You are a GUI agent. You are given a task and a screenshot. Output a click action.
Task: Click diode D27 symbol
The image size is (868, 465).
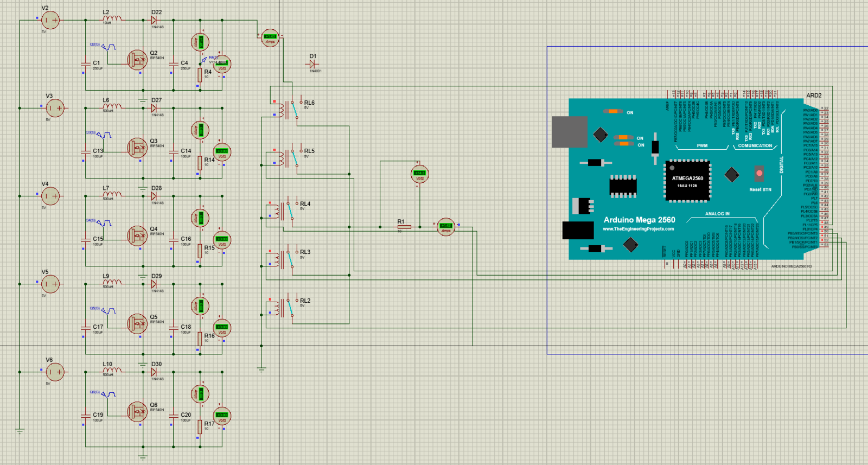click(x=154, y=108)
